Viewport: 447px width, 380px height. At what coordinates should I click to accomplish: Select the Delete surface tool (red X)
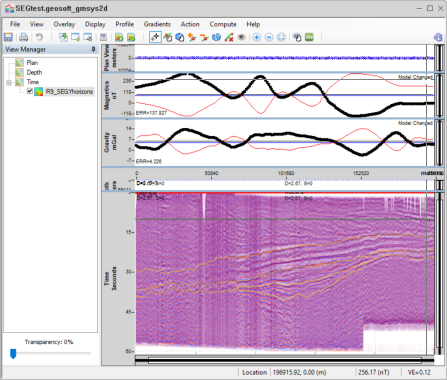click(x=229, y=37)
